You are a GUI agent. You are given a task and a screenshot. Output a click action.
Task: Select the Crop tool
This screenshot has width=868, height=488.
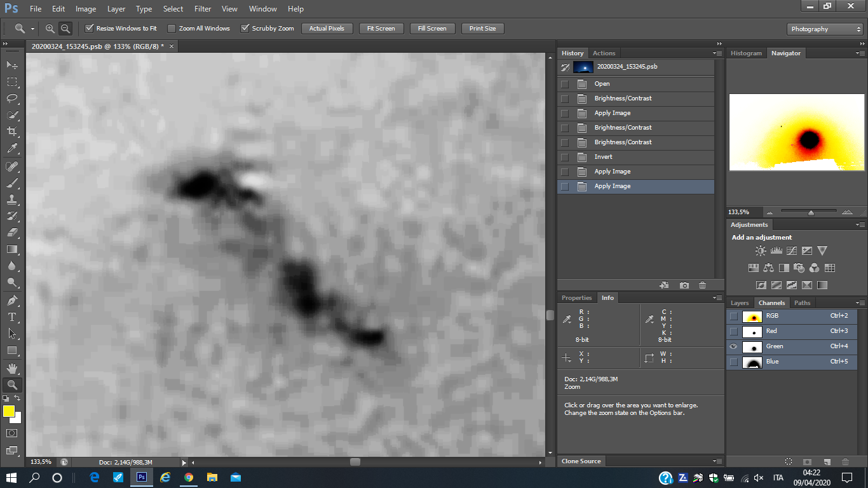(12, 132)
